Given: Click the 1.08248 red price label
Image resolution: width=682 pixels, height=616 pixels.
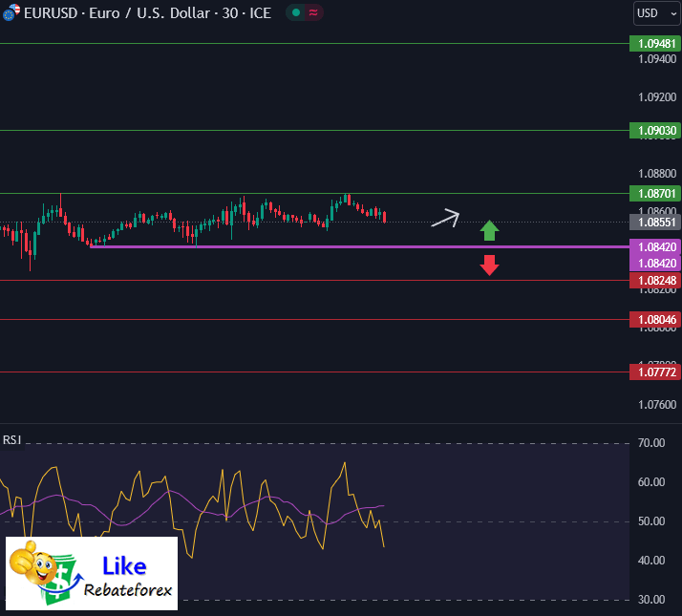Looking at the screenshot, I should pos(655,280).
